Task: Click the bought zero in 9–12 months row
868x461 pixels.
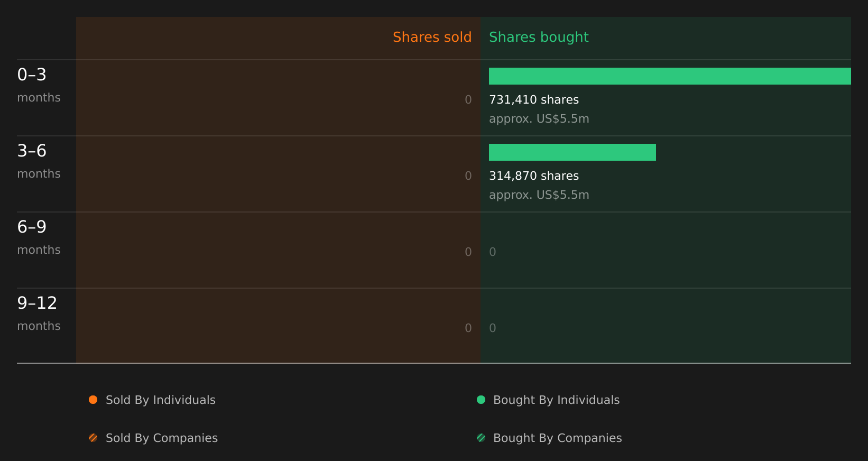Action: [493, 328]
